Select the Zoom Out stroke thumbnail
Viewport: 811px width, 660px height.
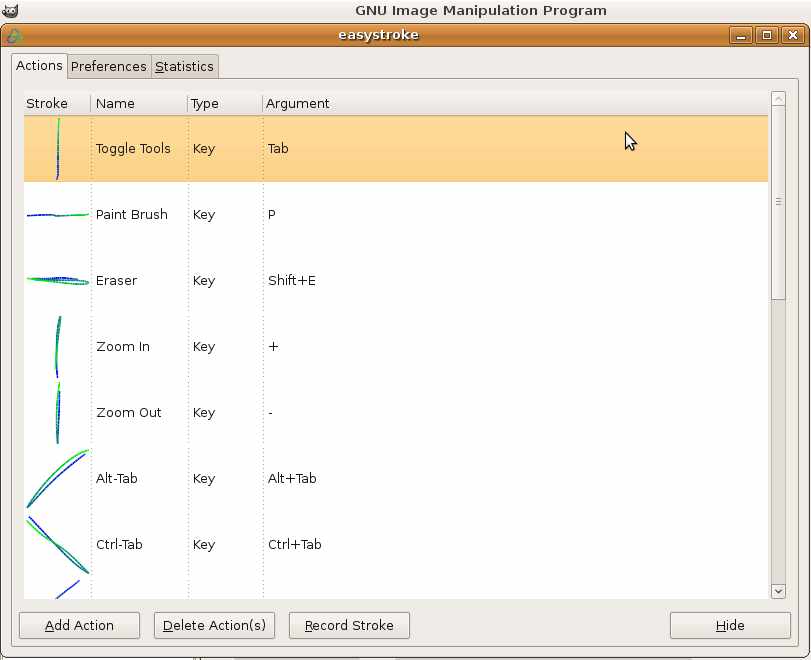tap(57, 413)
